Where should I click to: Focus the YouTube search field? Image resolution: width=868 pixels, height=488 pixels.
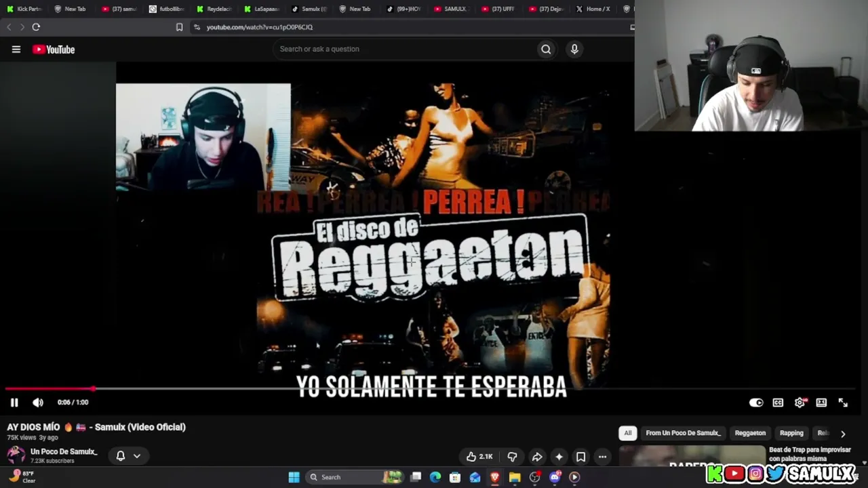(x=406, y=49)
